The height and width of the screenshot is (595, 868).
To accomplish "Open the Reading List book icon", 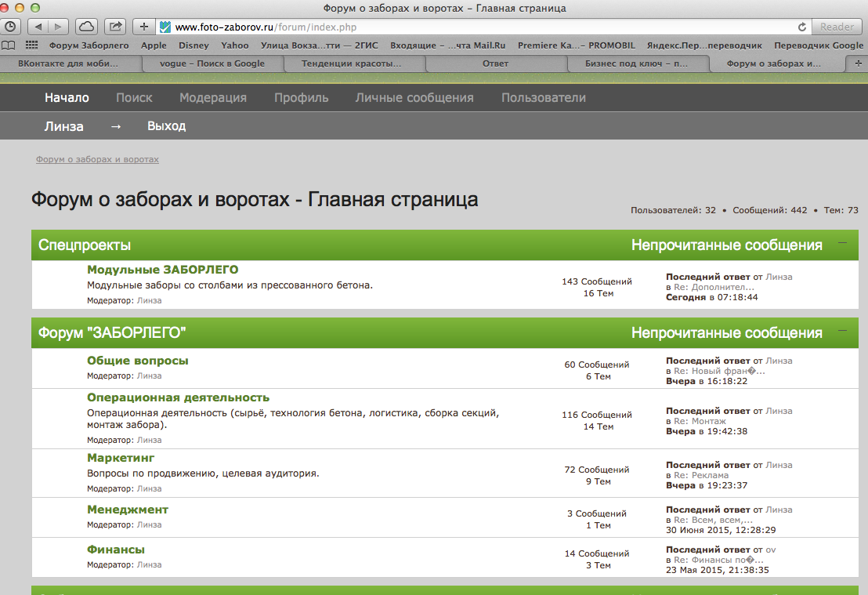I will point(9,45).
